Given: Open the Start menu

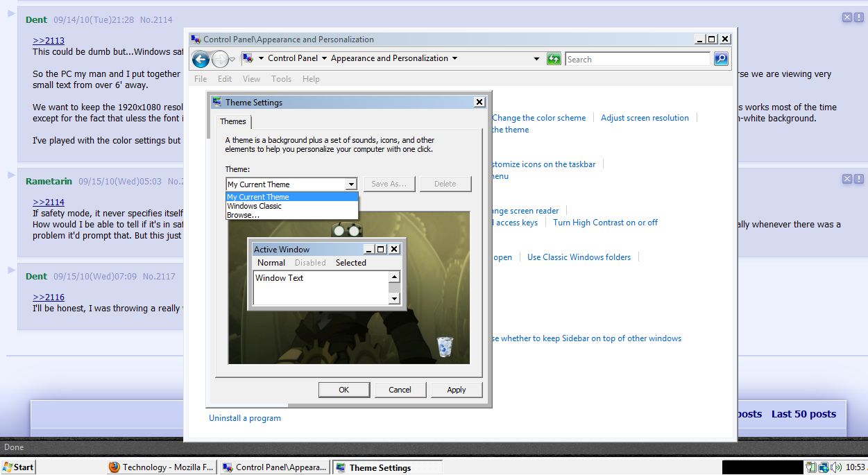Looking at the screenshot, I should (x=19, y=467).
